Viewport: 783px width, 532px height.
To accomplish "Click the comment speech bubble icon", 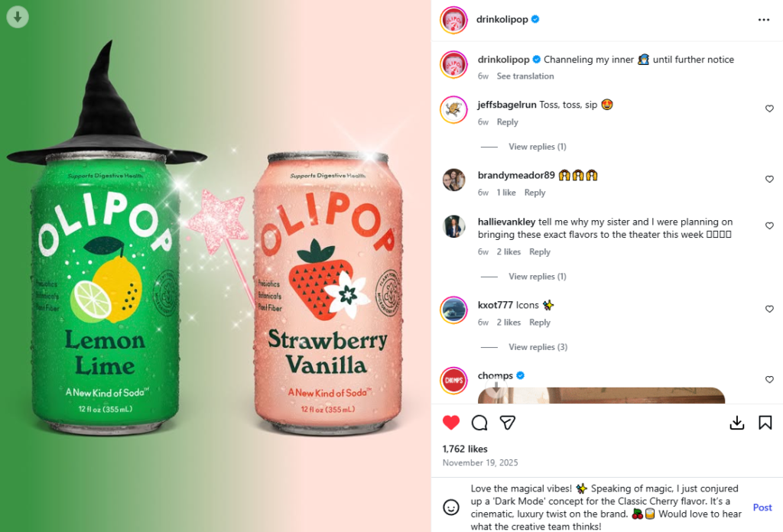I will pos(479,423).
